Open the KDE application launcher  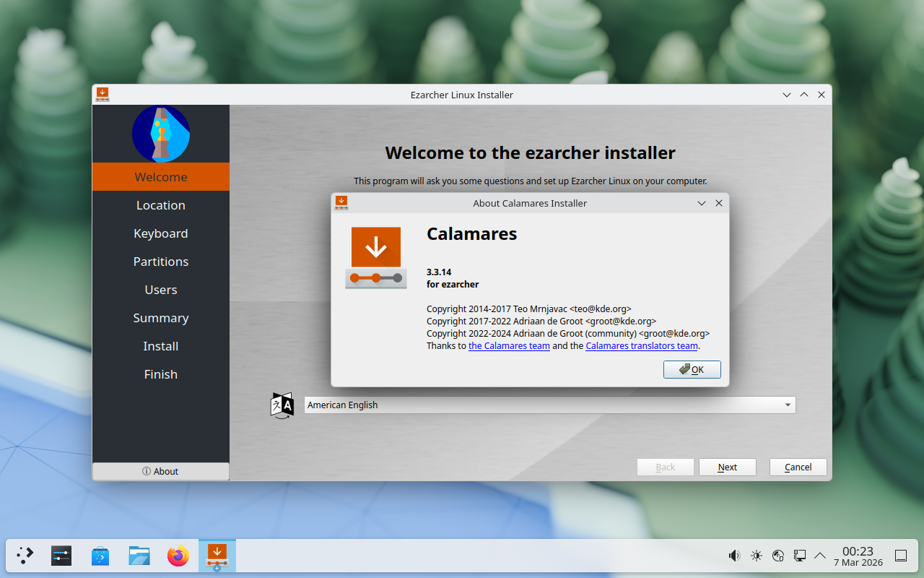tap(25, 556)
